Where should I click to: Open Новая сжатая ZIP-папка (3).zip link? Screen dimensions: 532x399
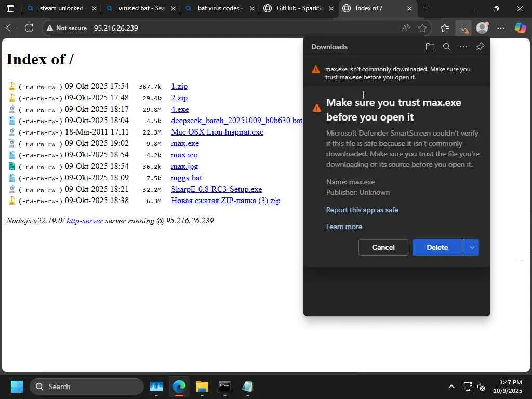pos(225,201)
